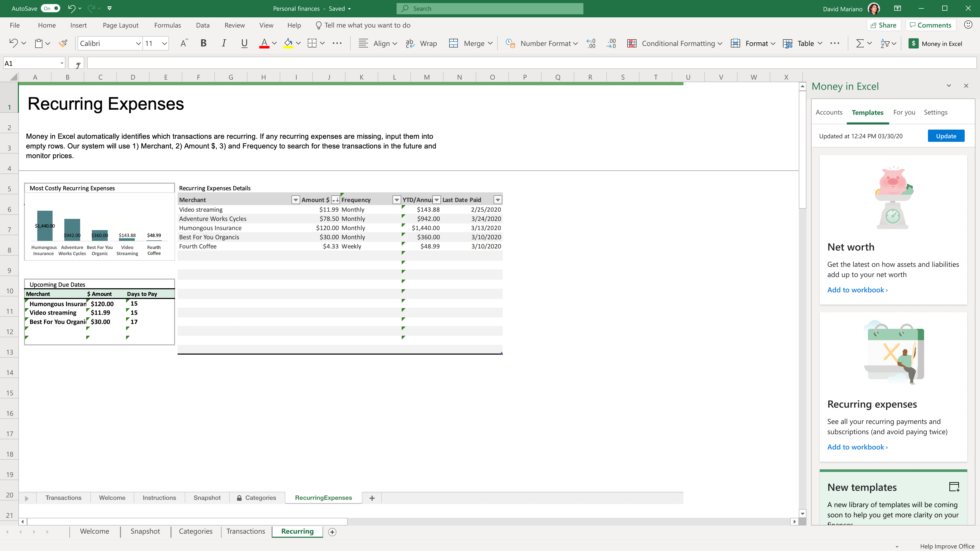The width and height of the screenshot is (980, 551).
Task: Click the Table icon in ribbon
Action: [x=788, y=43]
